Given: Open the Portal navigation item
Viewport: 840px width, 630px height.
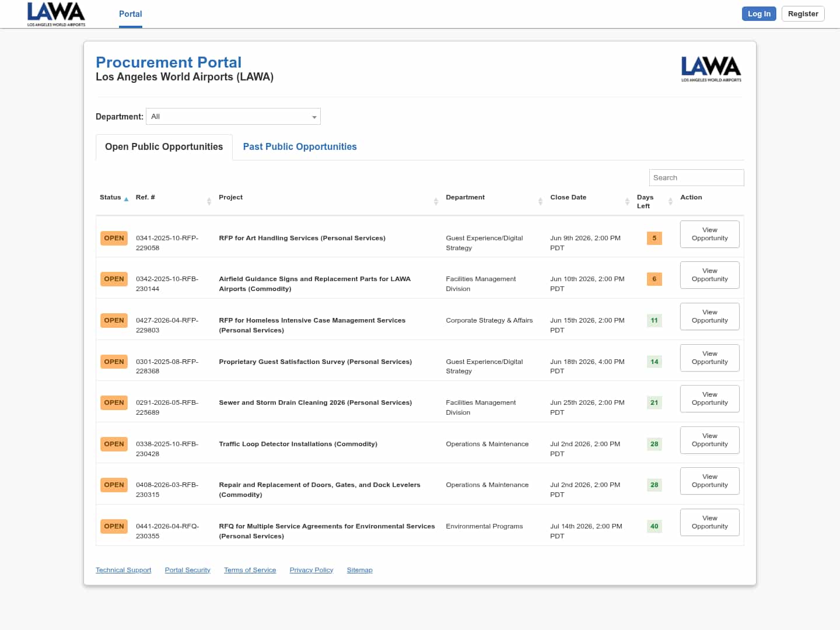Looking at the screenshot, I should tap(131, 14).
